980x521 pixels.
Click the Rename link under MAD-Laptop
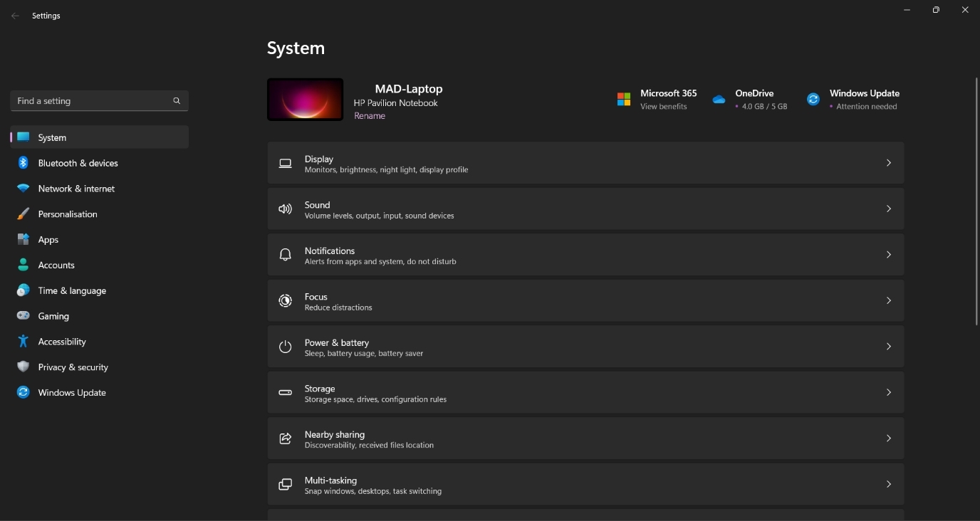(370, 115)
